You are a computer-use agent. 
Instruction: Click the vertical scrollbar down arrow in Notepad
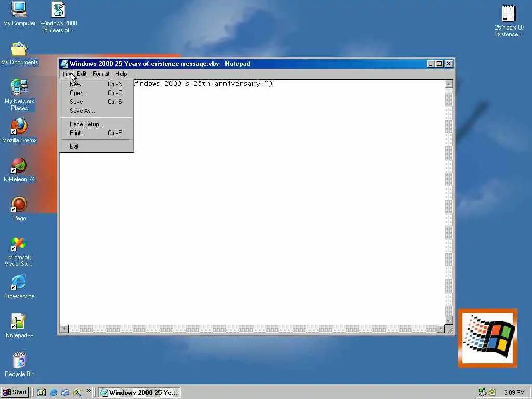click(448, 321)
